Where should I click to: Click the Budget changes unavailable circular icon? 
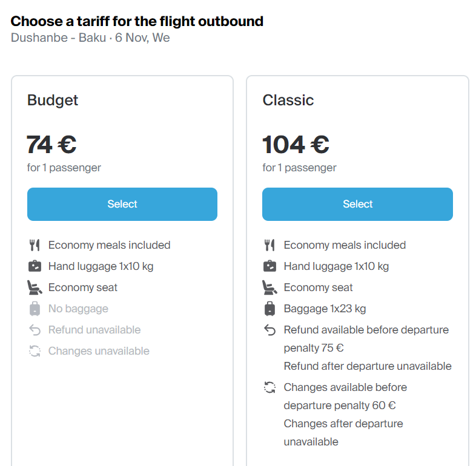[x=35, y=351]
